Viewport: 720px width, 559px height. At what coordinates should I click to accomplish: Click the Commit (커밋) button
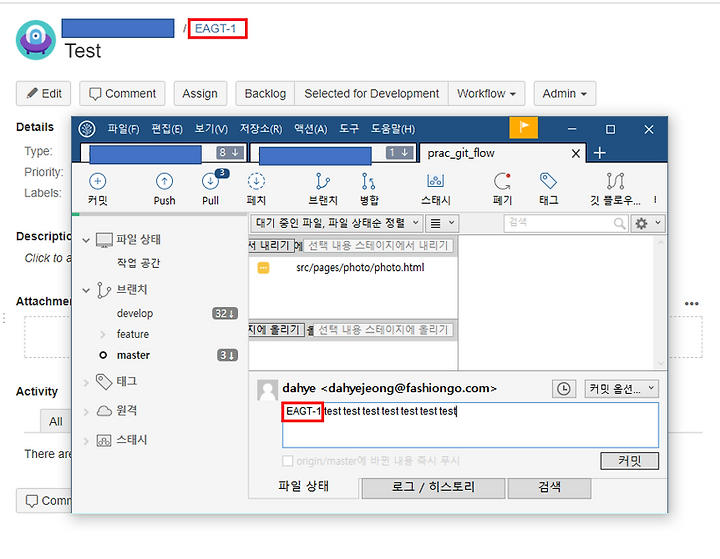point(629,461)
